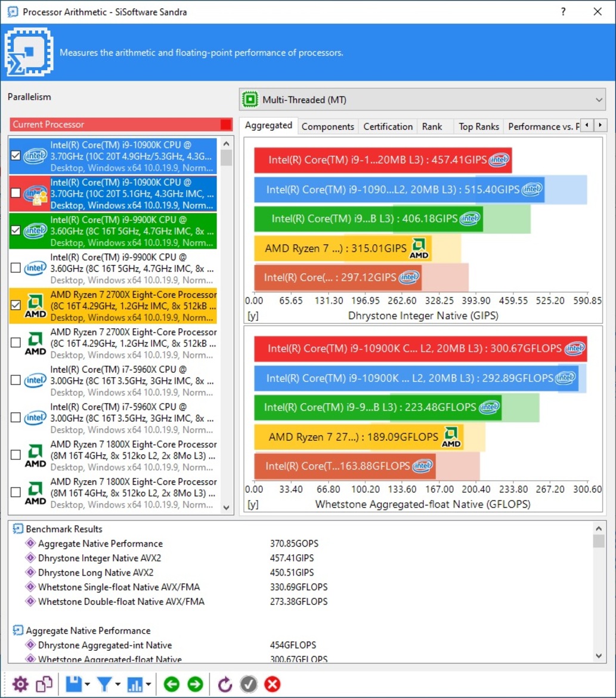616x698 pixels.
Task: Click the help question mark button
Action: point(563,11)
